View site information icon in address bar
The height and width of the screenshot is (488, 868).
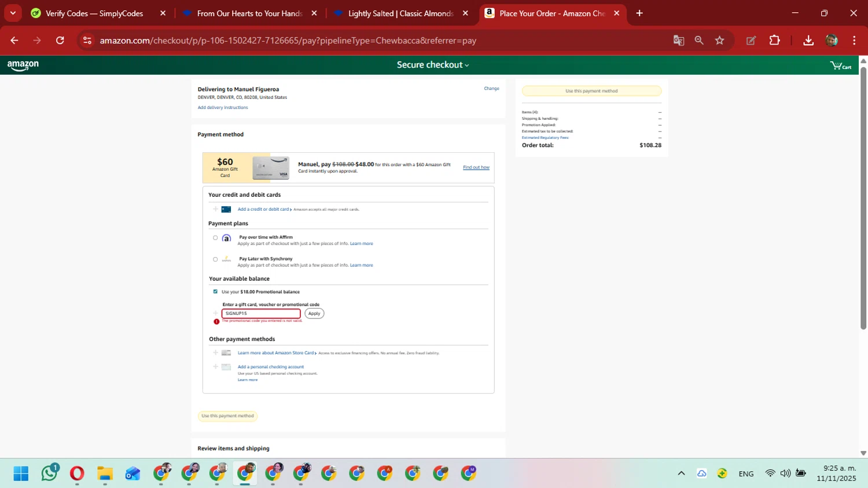click(x=87, y=41)
